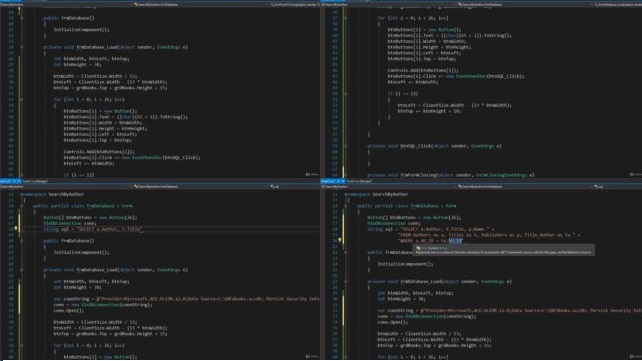
Task: Collapse frmDatabase_Load method in top-left pane
Action: (22, 47)
